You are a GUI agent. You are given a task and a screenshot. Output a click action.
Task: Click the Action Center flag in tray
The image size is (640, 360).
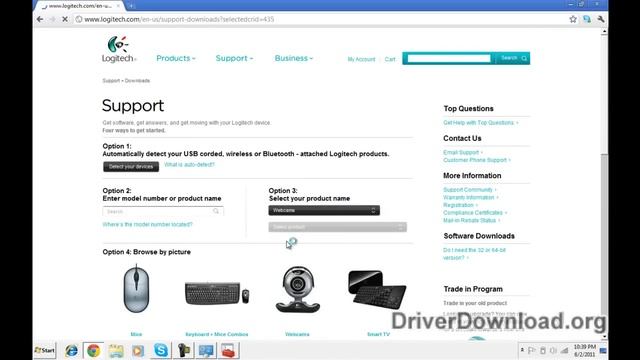coord(532,350)
